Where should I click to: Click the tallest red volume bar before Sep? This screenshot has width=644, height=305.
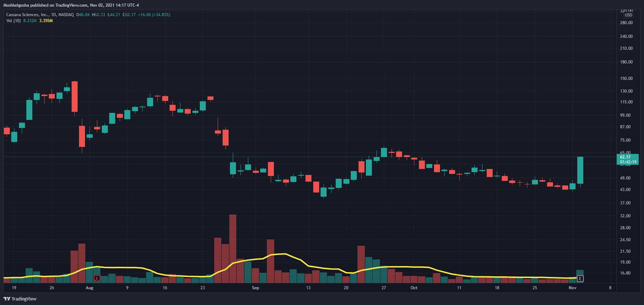(233, 249)
